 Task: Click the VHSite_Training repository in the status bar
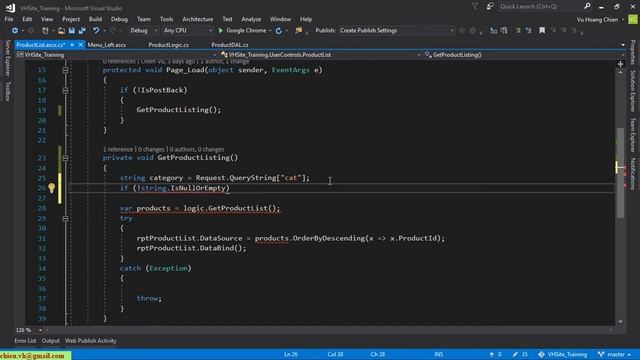[x=562, y=354]
